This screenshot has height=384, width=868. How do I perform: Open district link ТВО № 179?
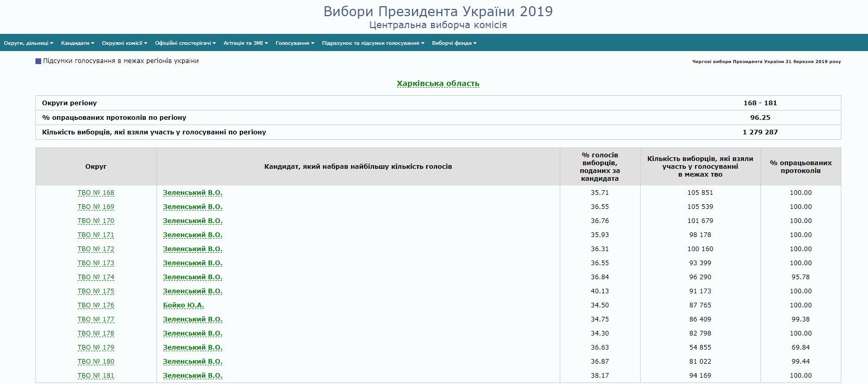96,348
